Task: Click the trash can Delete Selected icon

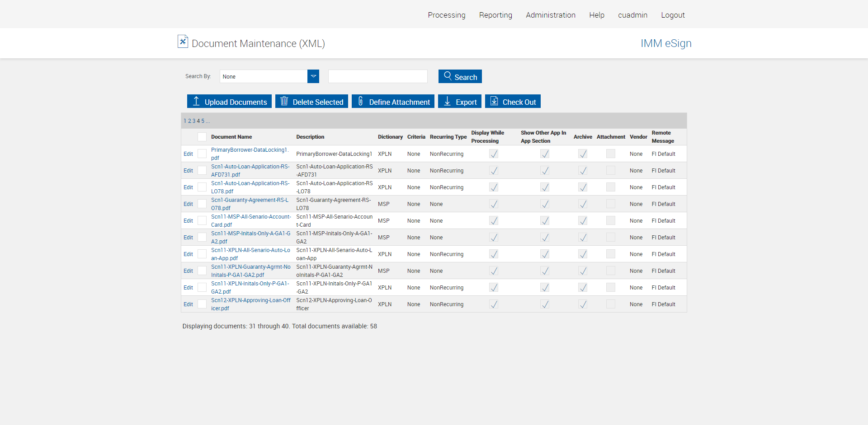Action: [284, 101]
